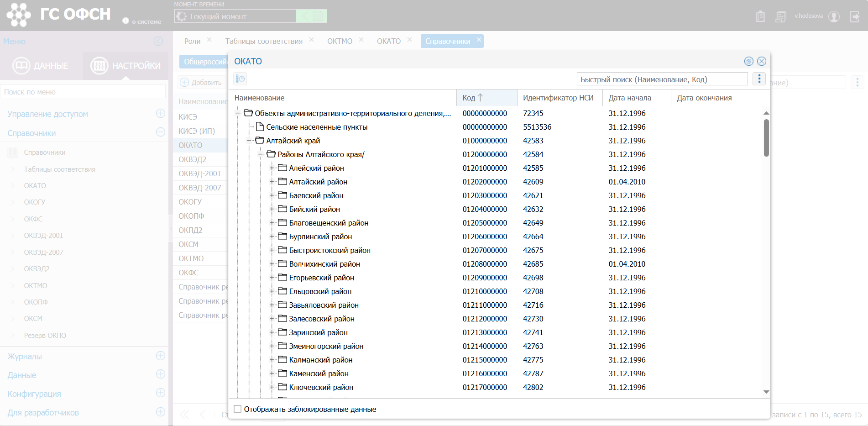Click the Справочники book icon in sidebar

(x=12, y=153)
